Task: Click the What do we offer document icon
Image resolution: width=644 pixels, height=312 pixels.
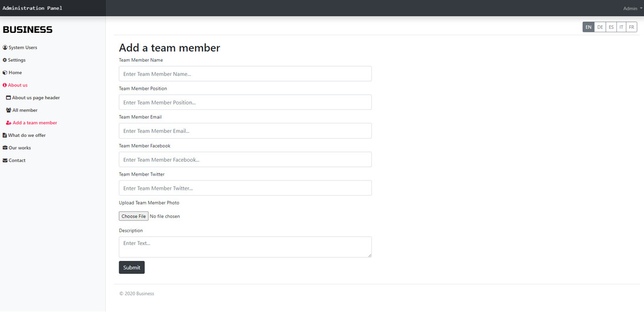Action: (5, 135)
